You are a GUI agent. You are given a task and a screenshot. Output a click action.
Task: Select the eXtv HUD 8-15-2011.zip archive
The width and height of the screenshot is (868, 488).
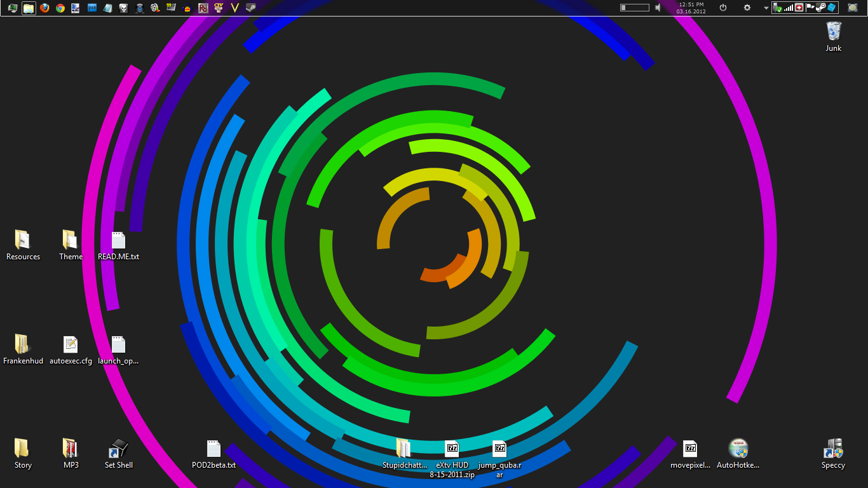(452, 458)
